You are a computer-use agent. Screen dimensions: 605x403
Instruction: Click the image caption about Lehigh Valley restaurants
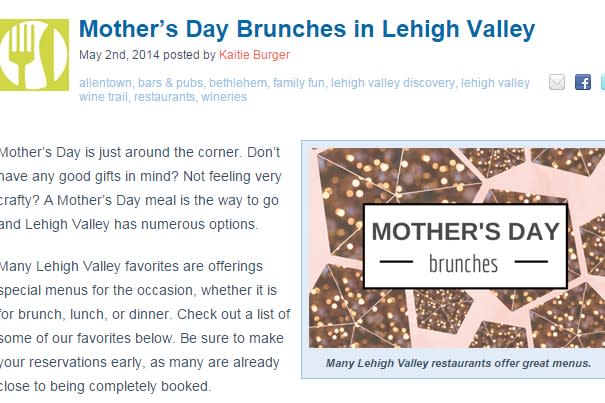458,363
